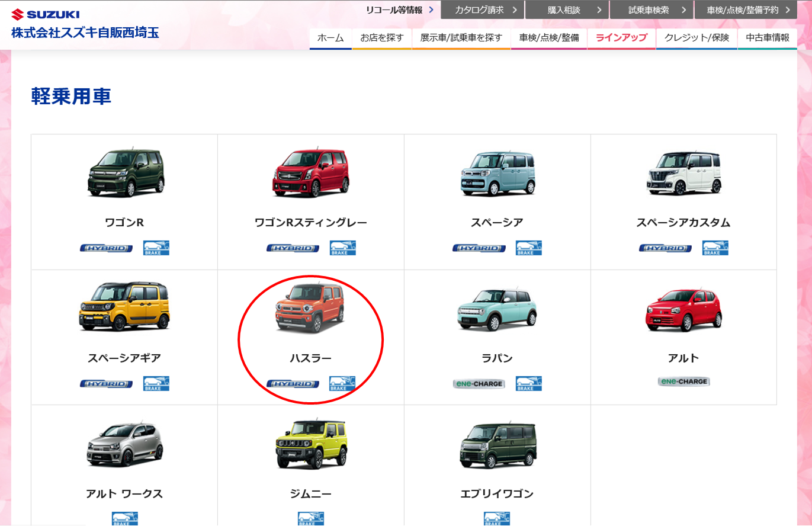Click the brake support badge under エブリイワゴン

[497, 519]
